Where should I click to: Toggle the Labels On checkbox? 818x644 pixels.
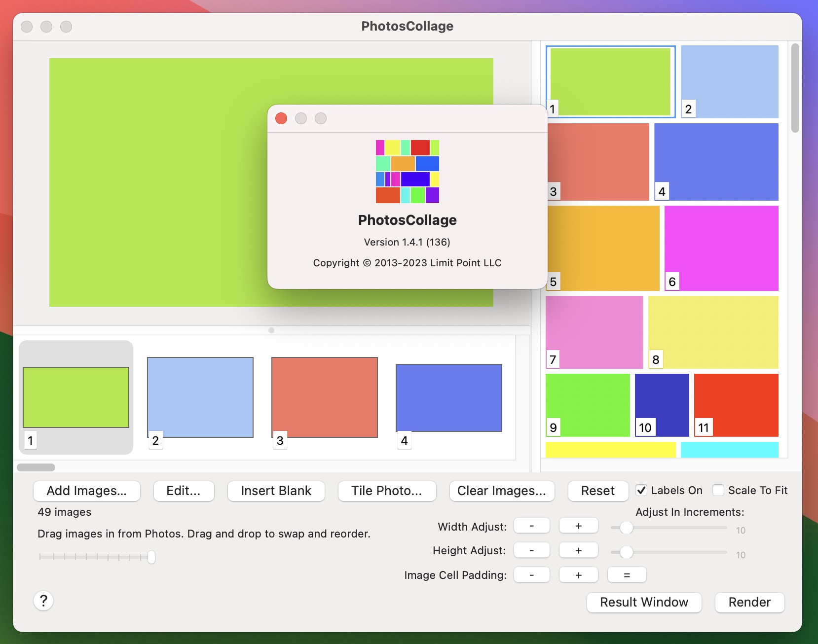coord(641,490)
